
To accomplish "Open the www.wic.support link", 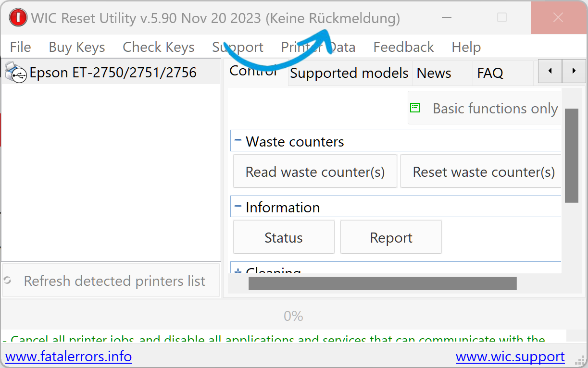I will 510,357.
